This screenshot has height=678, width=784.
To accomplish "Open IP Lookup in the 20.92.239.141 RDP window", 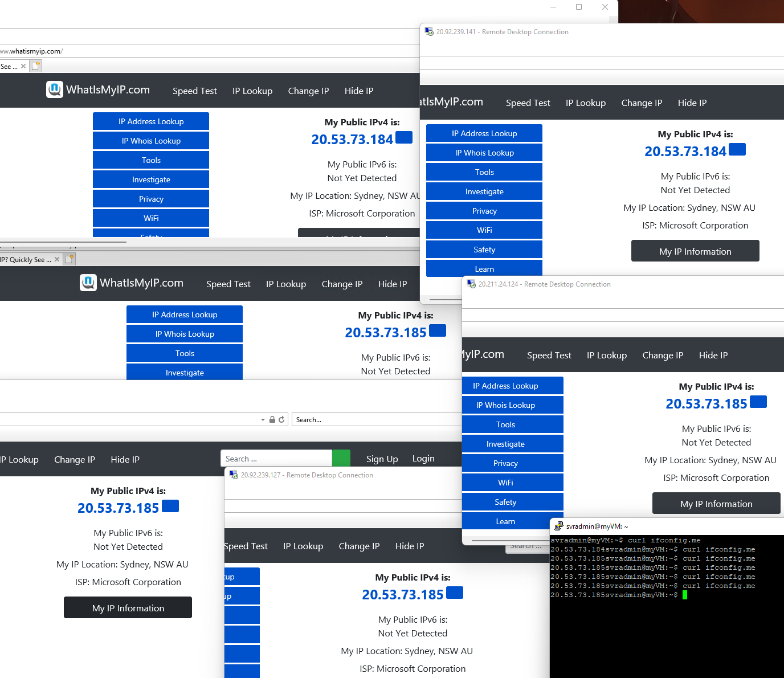I will (586, 103).
